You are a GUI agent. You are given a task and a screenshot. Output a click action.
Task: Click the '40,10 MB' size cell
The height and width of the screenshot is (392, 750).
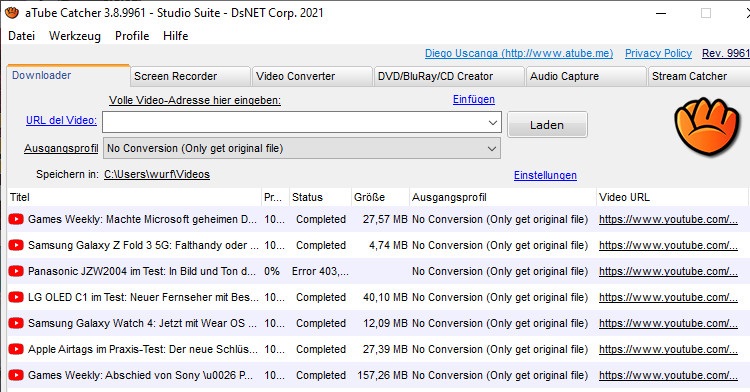click(385, 297)
